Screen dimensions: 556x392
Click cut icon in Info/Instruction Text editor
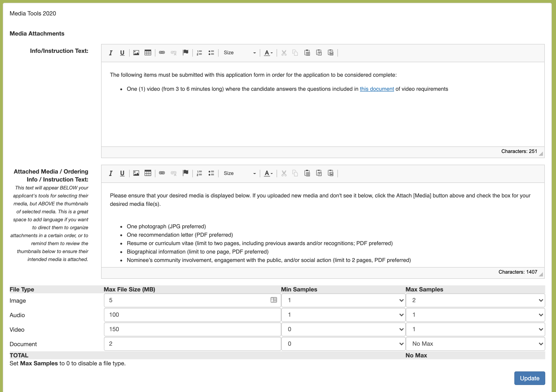pos(284,53)
